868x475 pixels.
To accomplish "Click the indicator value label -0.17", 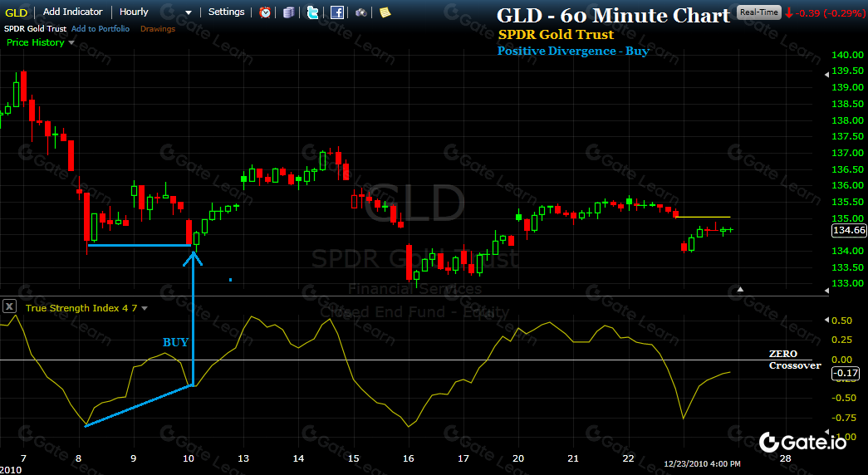I will pyautogui.click(x=846, y=373).
